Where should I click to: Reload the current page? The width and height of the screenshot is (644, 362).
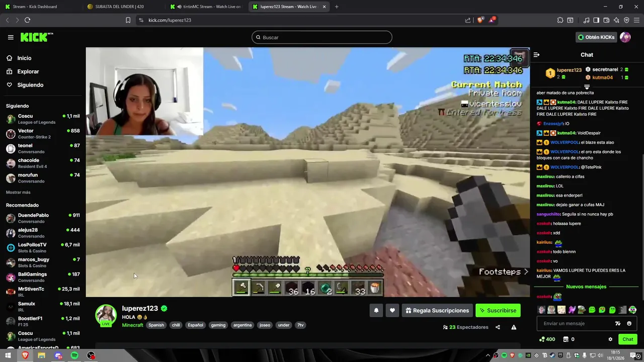27,20
